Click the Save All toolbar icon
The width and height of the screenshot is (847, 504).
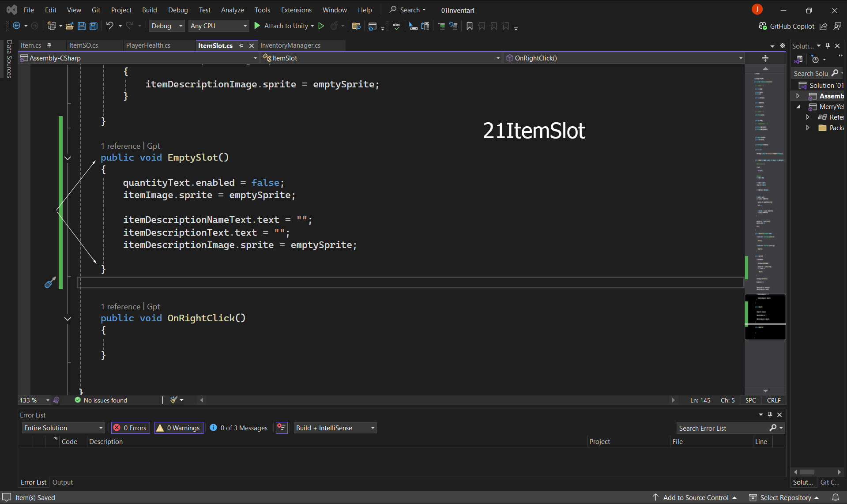click(94, 26)
